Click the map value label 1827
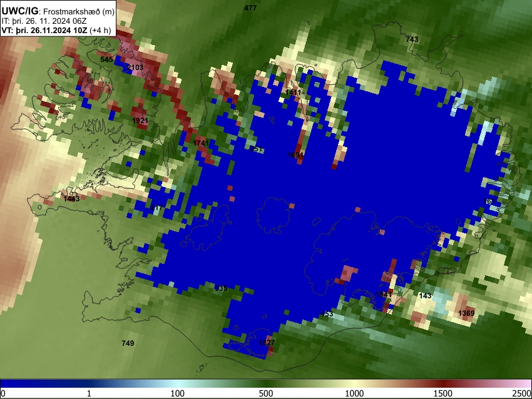 pos(267,342)
